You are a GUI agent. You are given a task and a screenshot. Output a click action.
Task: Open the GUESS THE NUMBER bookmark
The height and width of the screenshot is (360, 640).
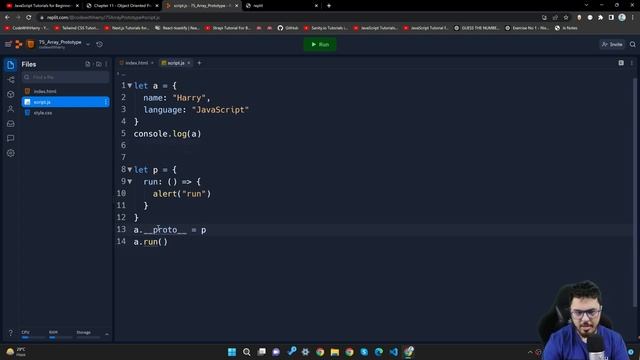point(477,28)
